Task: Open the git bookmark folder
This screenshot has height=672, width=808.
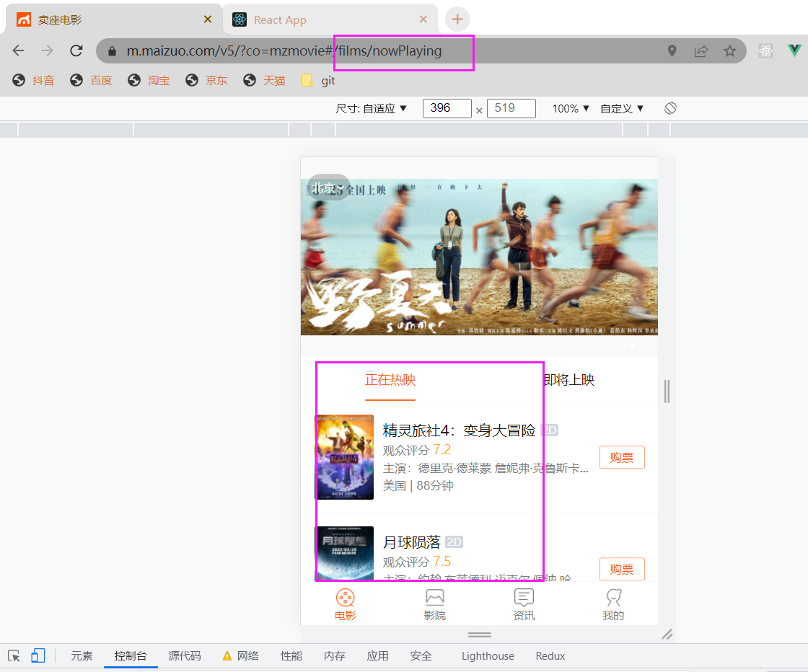Action: coord(318,80)
